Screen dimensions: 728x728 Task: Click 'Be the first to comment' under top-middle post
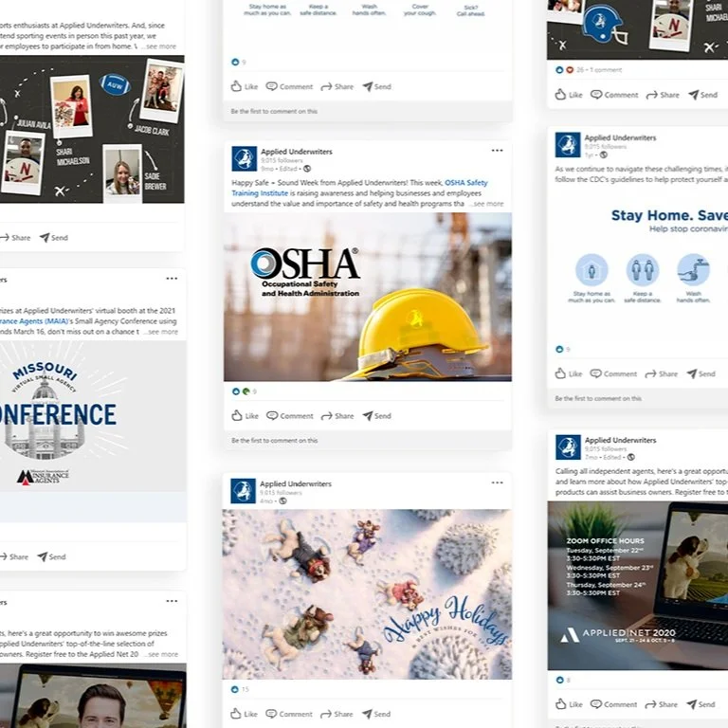274,111
